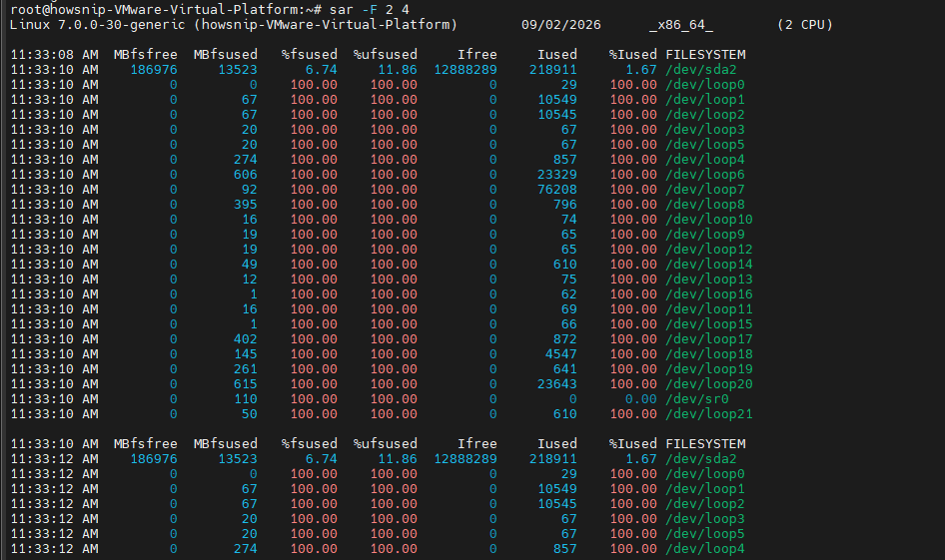Viewport: 945px width, 560px height.
Task: Click '/dev/sda2' in the 11:33:10 block
Action: pos(701,69)
